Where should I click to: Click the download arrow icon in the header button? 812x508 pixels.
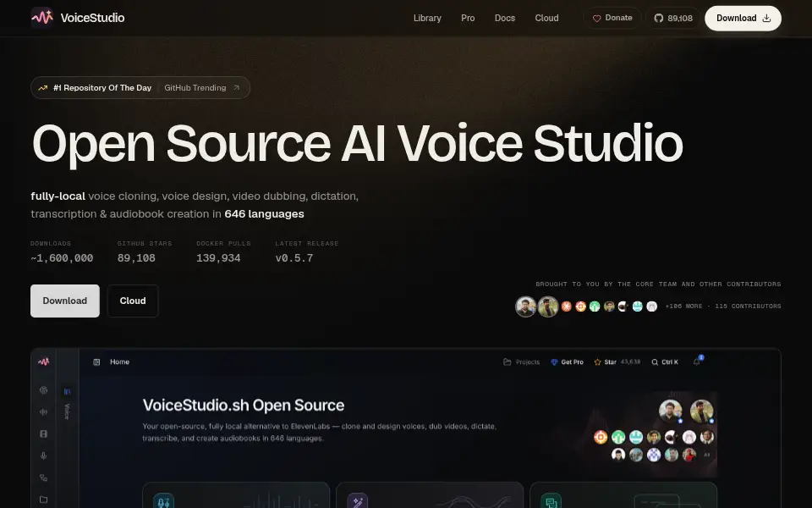tap(766, 18)
